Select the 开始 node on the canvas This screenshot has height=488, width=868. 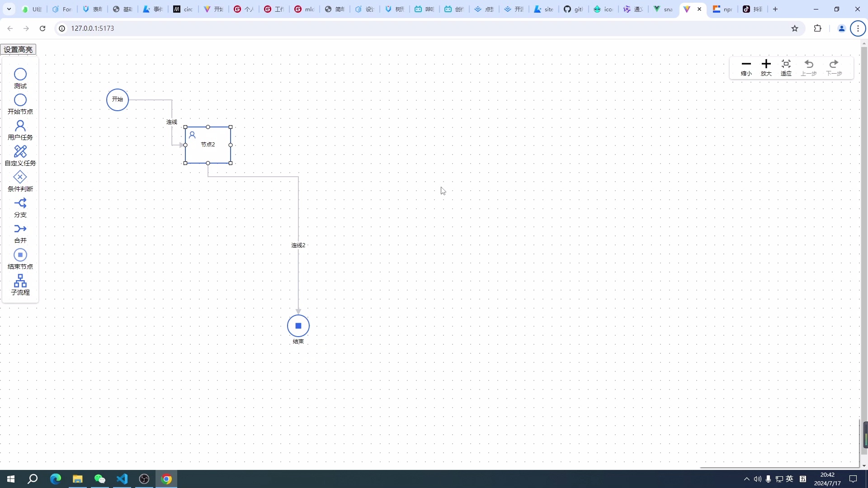click(118, 100)
